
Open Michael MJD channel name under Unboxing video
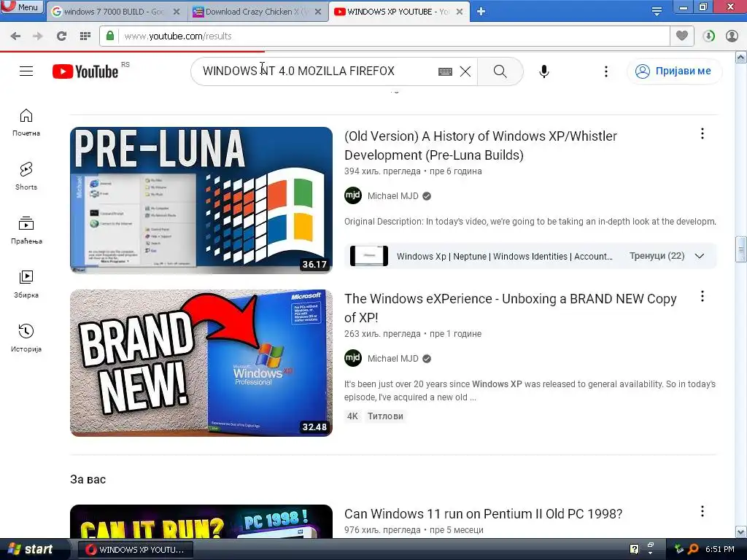coord(393,359)
